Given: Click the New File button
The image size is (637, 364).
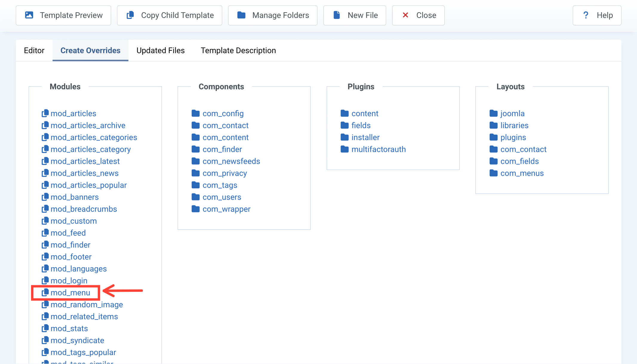Looking at the screenshot, I should click(355, 15).
